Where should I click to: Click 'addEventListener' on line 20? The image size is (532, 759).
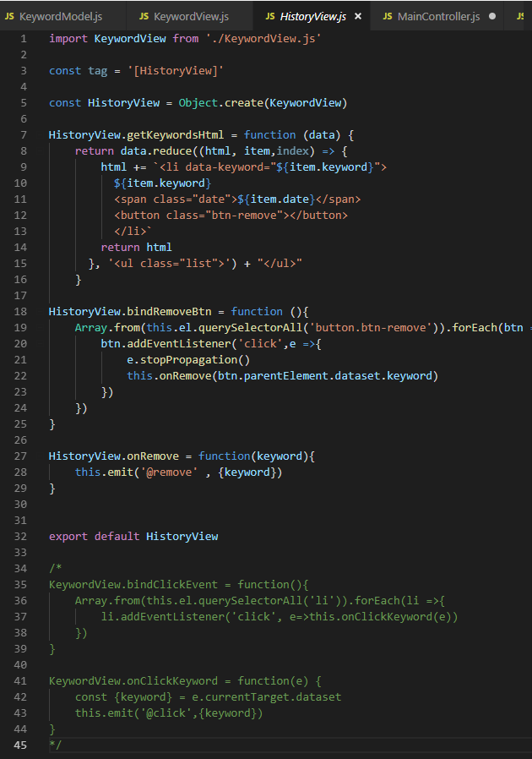tap(179, 344)
